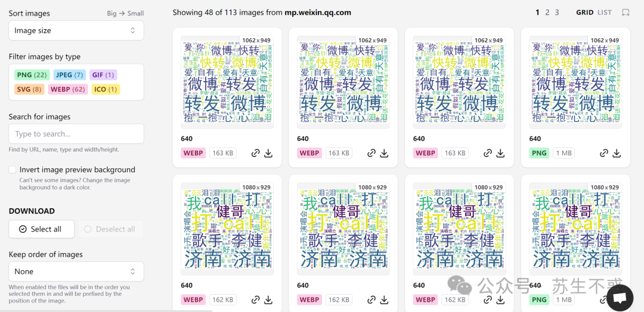Download second 162 KB WEBP image

click(x=384, y=299)
